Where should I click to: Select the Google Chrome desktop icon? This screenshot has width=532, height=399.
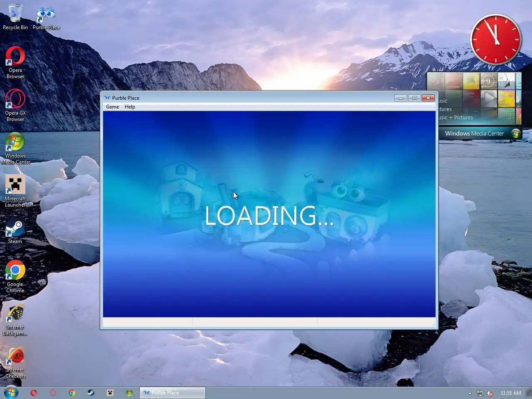pyautogui.click(x=15, y=276)
